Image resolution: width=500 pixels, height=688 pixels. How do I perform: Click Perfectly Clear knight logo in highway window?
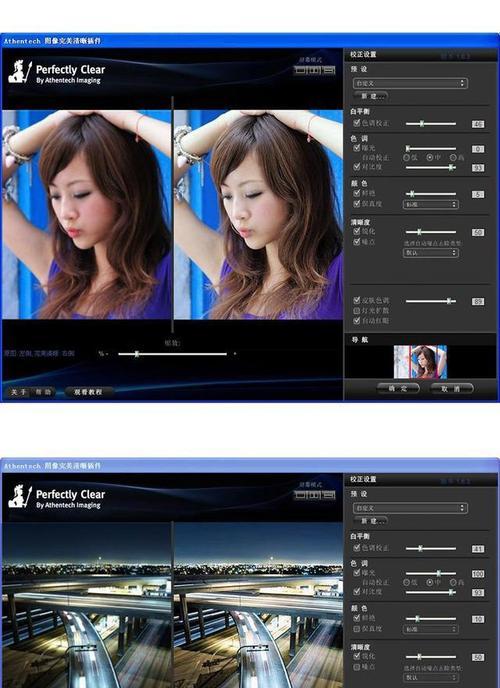click(20, 497)
